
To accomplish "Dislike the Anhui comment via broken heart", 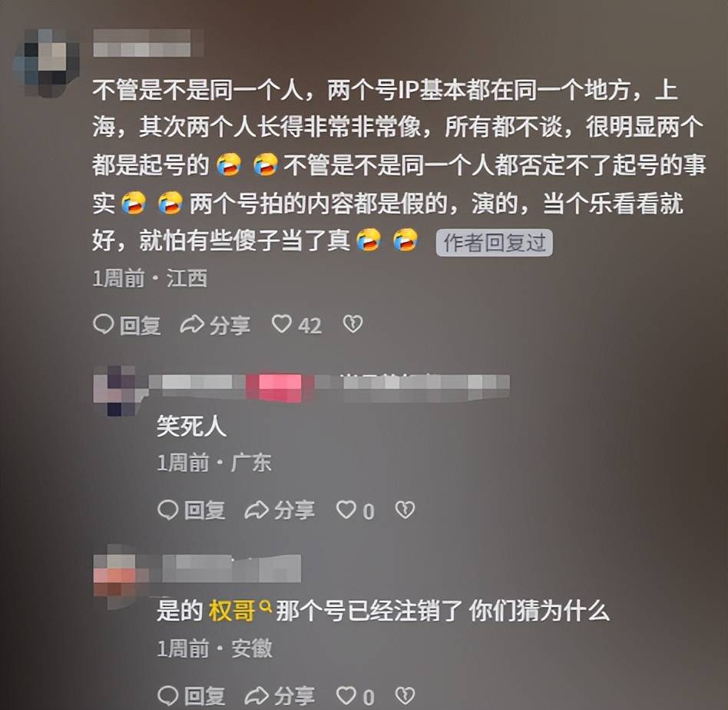I will [405, 695].
